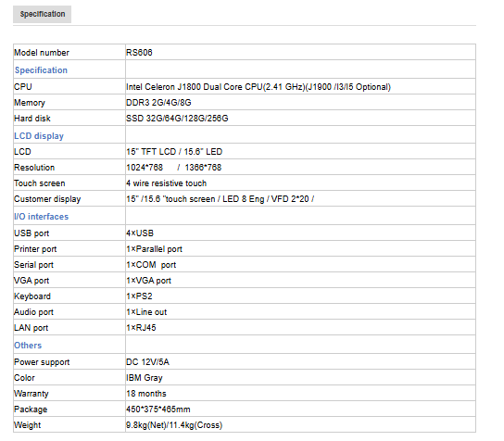Open the Specification tab

point(42,14)
